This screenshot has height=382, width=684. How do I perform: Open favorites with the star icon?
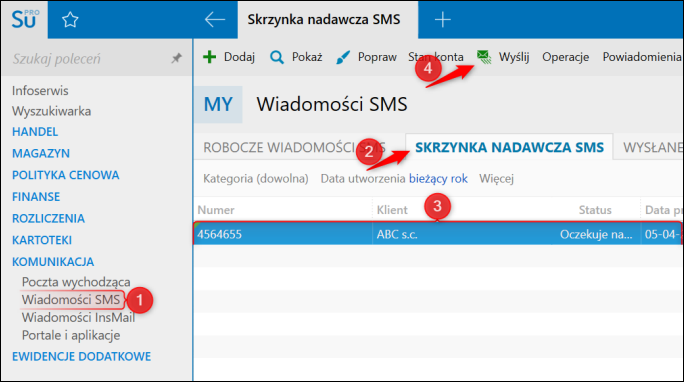[70, 20]
